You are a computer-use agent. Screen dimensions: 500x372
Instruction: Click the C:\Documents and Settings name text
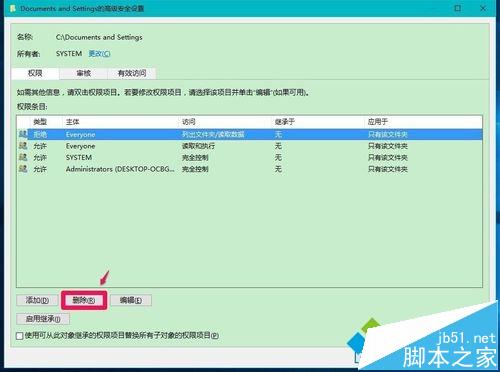99,37
